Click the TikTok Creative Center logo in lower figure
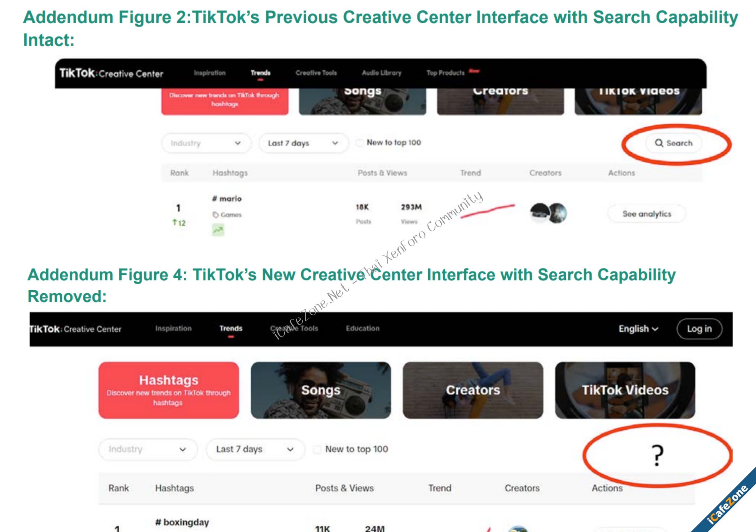The image size is (756, 532). (75, 329)
